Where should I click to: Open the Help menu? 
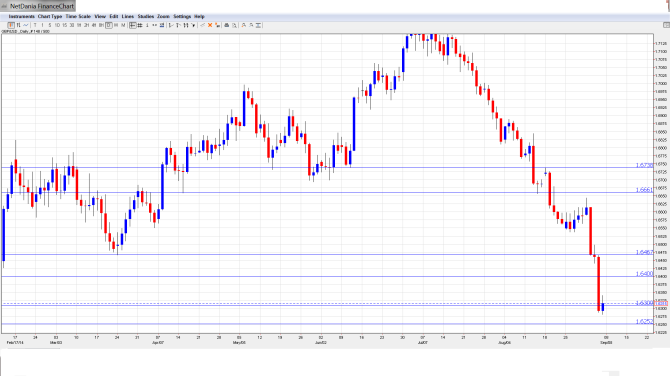coord(199,16)
